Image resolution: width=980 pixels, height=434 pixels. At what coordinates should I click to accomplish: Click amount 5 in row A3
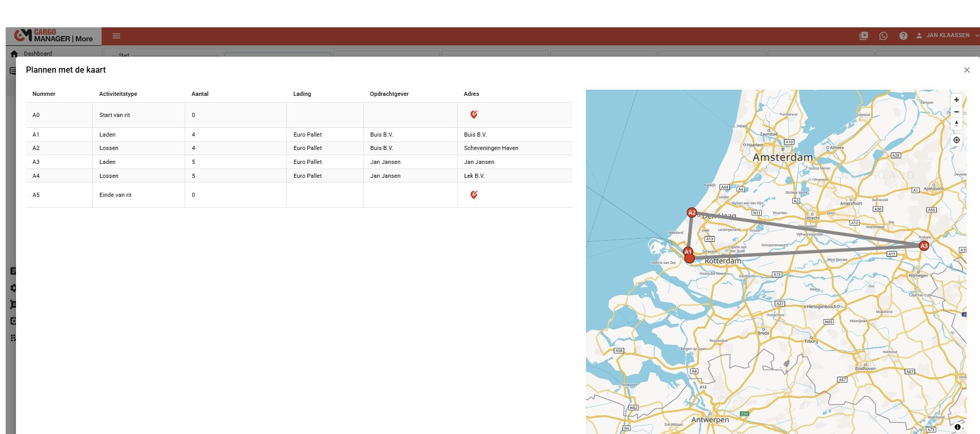193,162
